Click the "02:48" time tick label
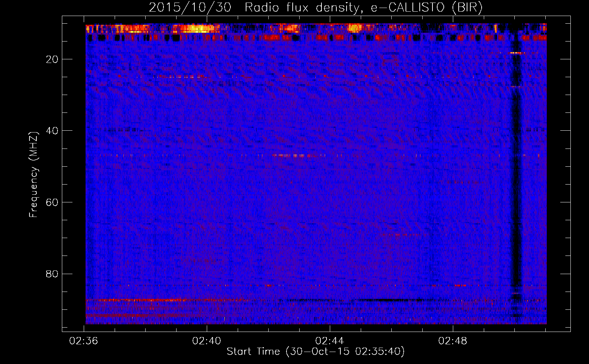Screen dimensions: 589x364 453,341
